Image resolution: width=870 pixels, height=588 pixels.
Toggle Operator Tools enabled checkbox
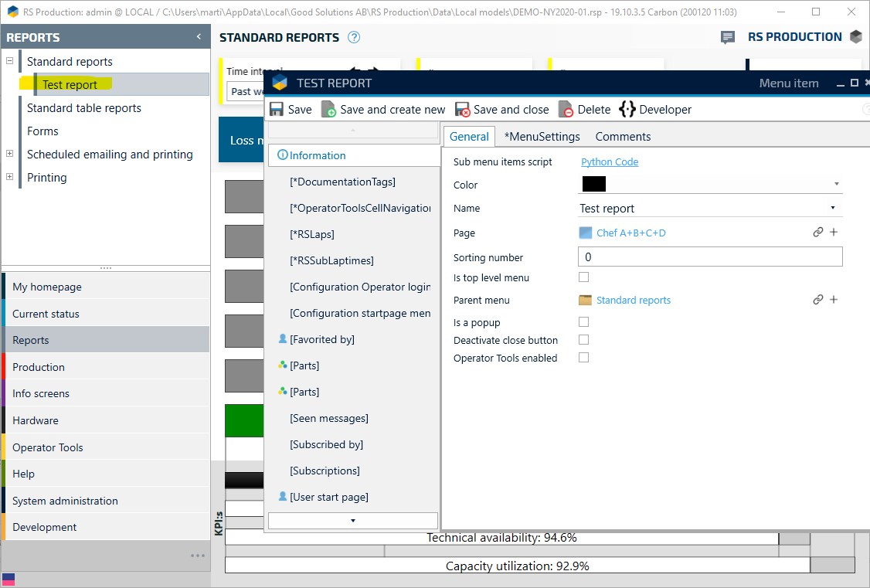(x=584, y=358)
